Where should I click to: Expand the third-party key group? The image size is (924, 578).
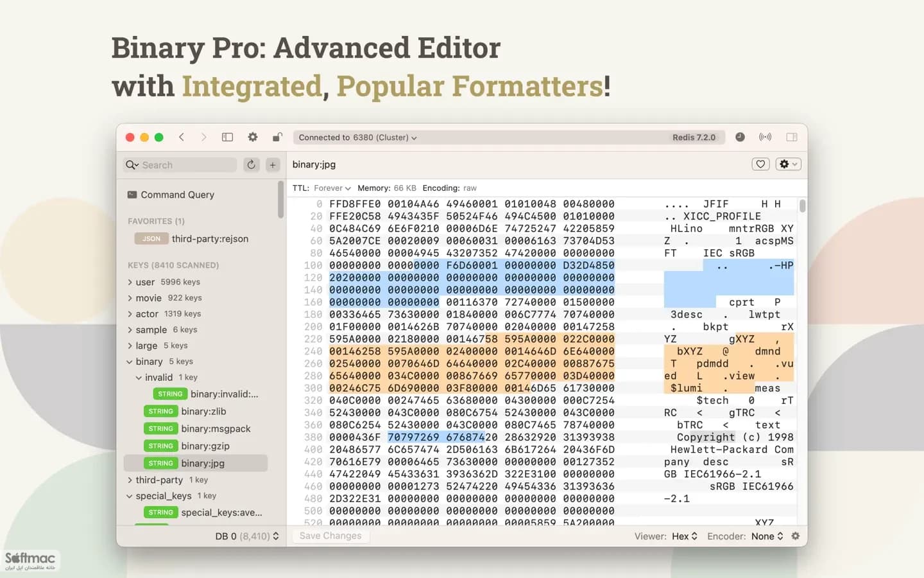pyautogui.click(x=130, y=480)
